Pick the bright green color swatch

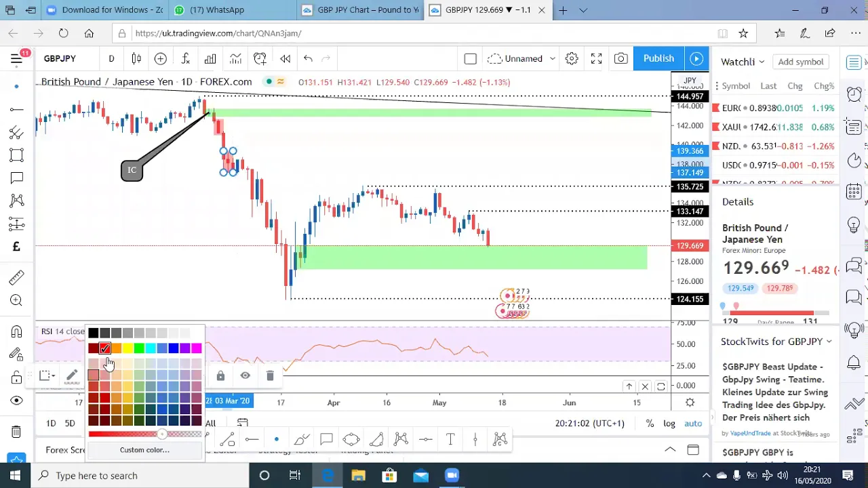pos(139,348)
